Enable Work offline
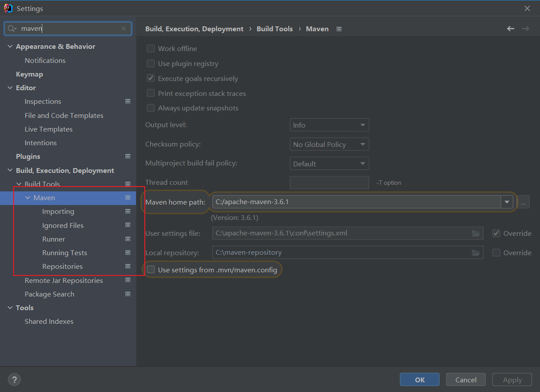540x392 pixels. pyautogui.click(x=151, y=48)
